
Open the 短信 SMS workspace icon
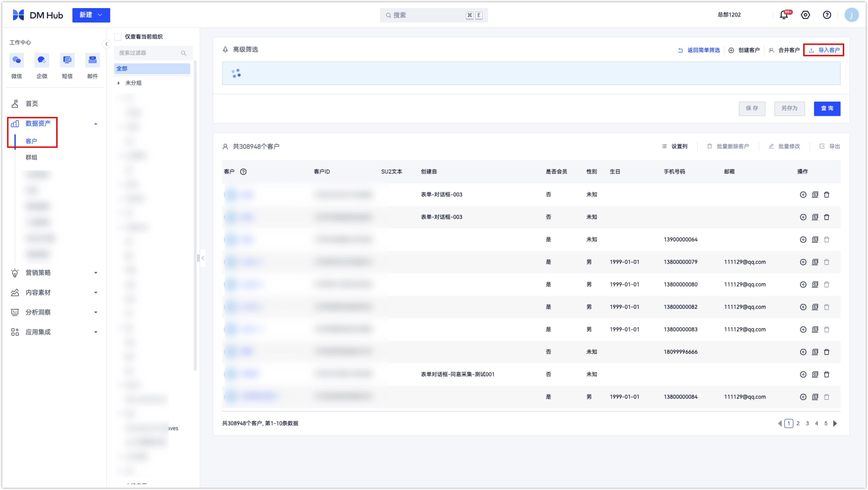click(67, 60)
